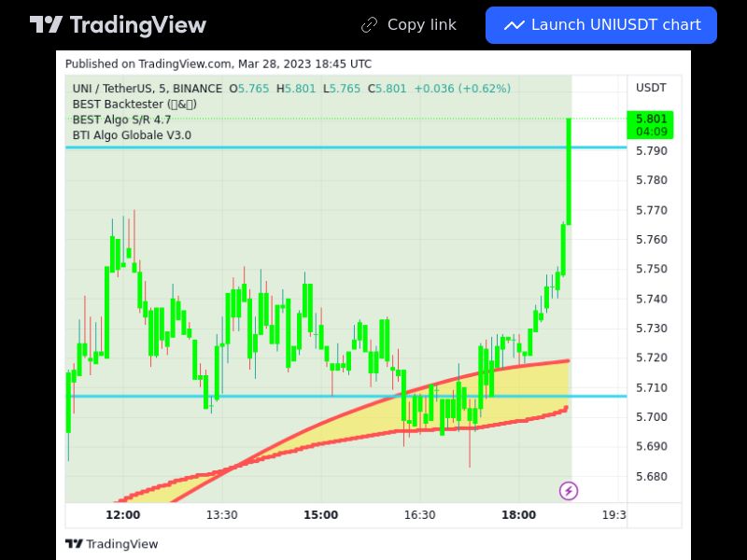
Task: Click the 5.770 price axis label
Action: click(x=651, y=210)
